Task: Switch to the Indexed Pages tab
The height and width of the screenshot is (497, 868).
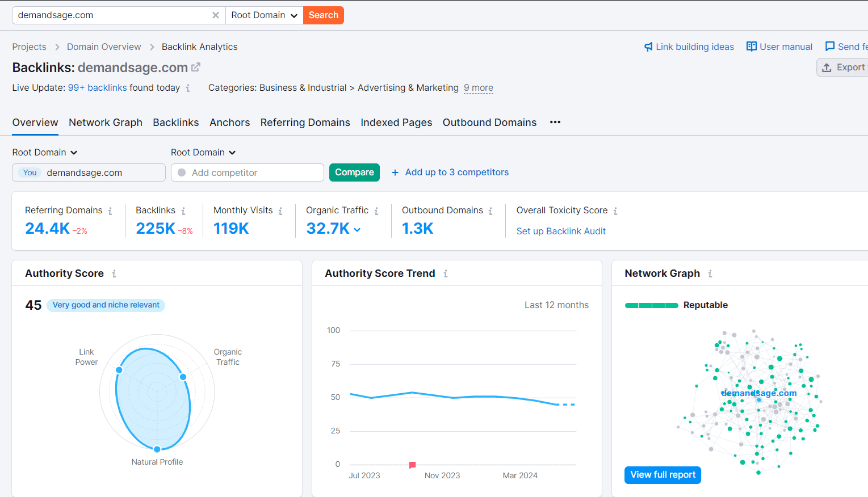Action: [x=396, y=122]
